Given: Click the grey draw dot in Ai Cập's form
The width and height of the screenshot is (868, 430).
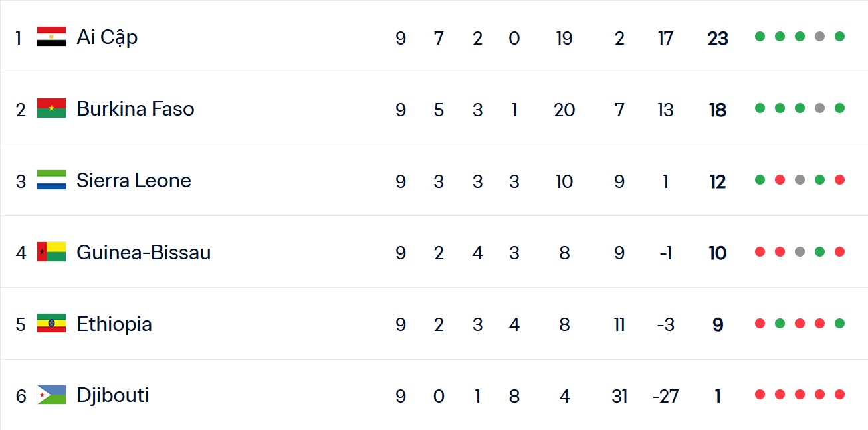Looking at the screenshot, I should tap(819, 37).
